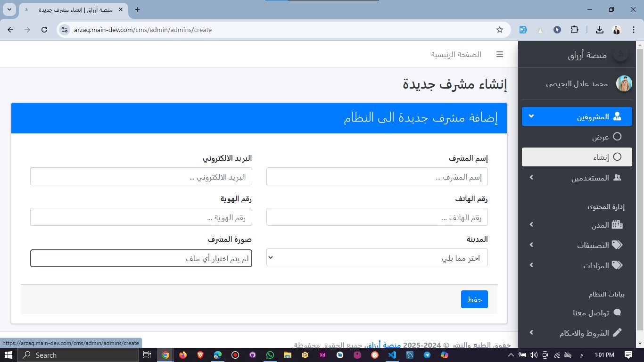644x362 pixels.
Task: Click the tag icon beside المزادات
Action: click(617, 265)
